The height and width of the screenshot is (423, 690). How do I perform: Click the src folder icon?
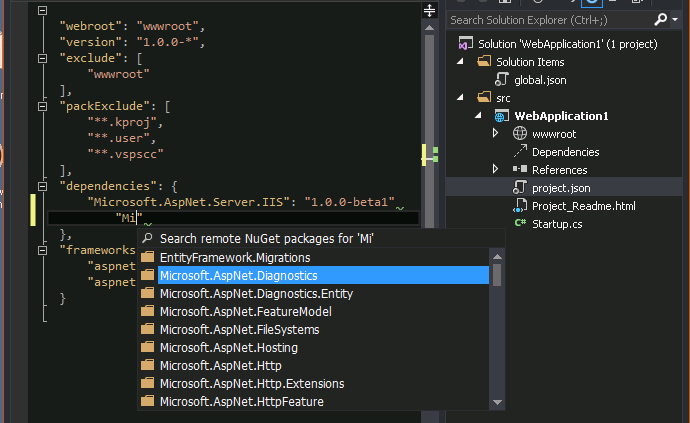pyautogui.click(x=484, y=97)
